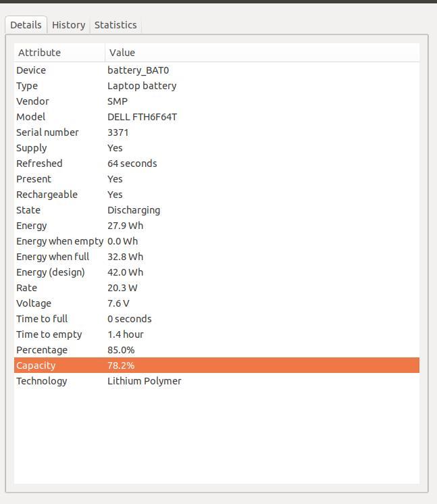Select the Device battery_BAT0 row
Image resolution: width=437 pixels, height=504 pixels.
pyautogui.click(x=217, y=70)
